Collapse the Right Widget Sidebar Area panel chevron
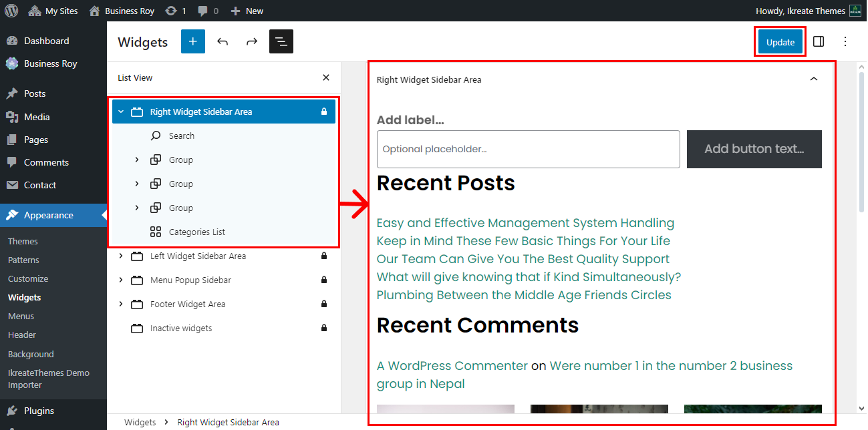 [814, 79]
